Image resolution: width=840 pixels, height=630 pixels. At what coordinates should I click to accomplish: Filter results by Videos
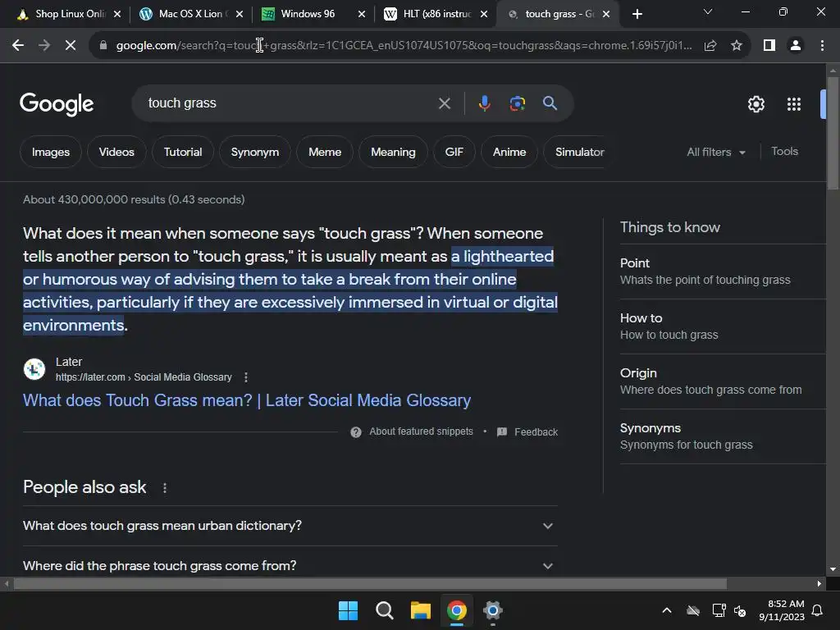(116, 152)
